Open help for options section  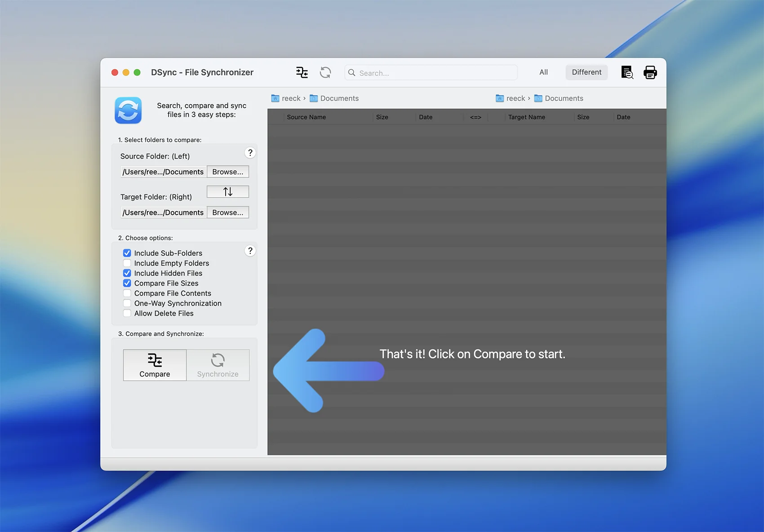[x=250, y=251]
